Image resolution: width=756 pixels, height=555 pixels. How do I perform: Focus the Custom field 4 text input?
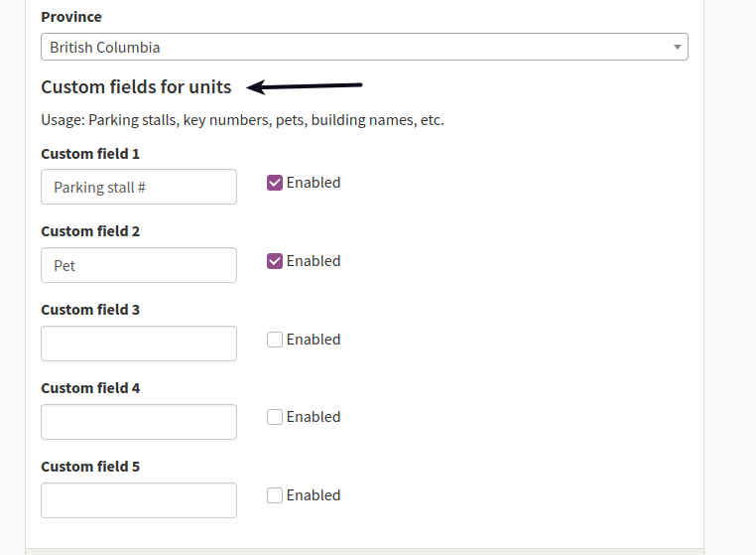[x=139, y=422]
